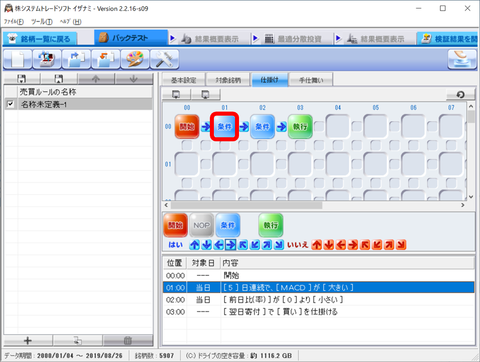
Task: Move the rule down with the down arrow button
Action: click(134, 79)
